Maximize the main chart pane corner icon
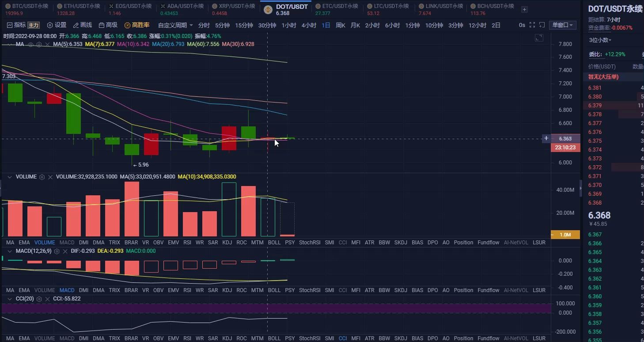644x342 pixels. coord(539,38)
